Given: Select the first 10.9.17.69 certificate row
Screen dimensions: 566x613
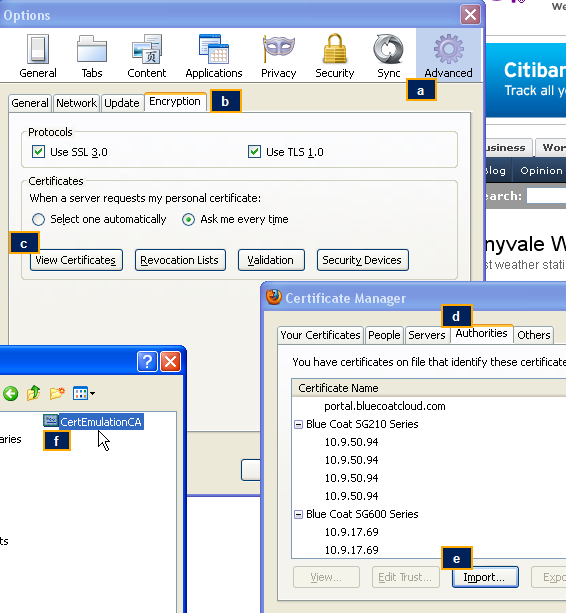Looking at the screenshot, I should pyautogui.click(x=351, y=532).
